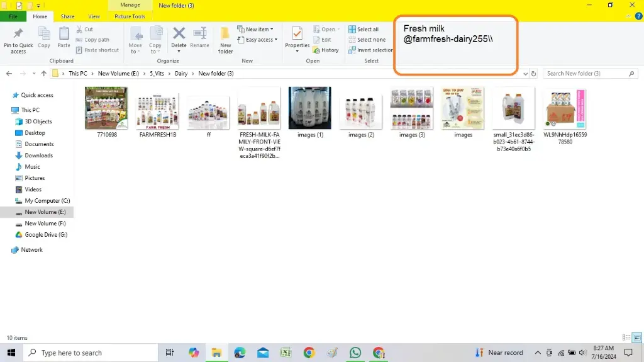
Task: Open Excel from the taskbar
Action: click(x=286, y=353)
